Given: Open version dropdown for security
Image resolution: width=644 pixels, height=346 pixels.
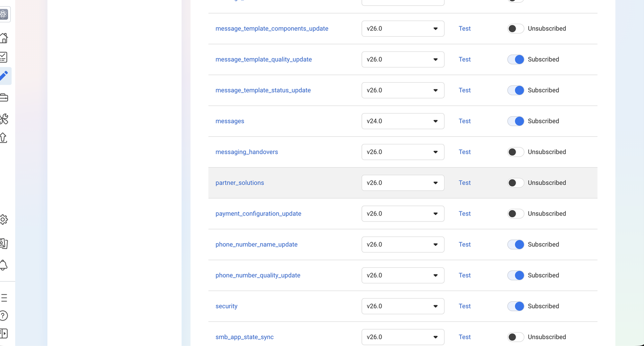Looking at the screenshot, I should (x=403, y=306).
